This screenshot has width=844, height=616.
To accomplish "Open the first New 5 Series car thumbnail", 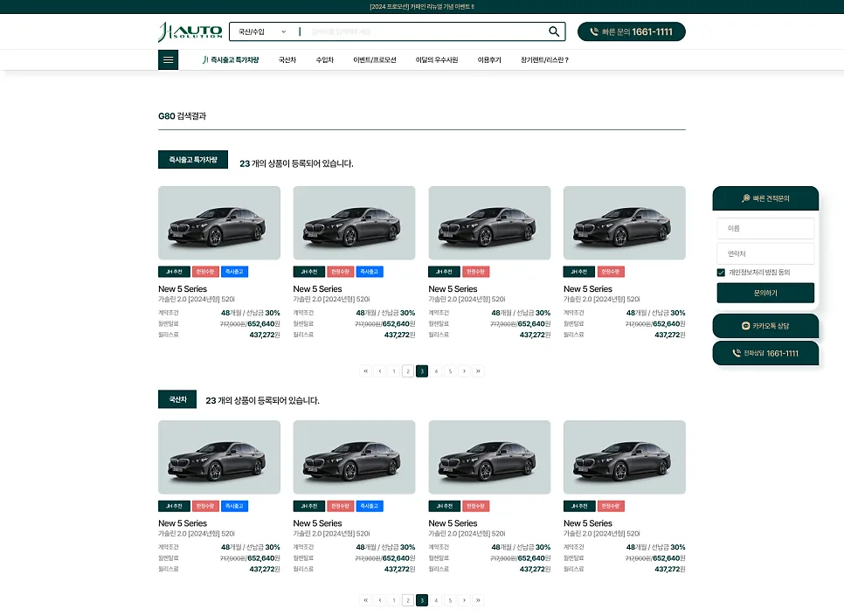I will (x=219, y=223).
